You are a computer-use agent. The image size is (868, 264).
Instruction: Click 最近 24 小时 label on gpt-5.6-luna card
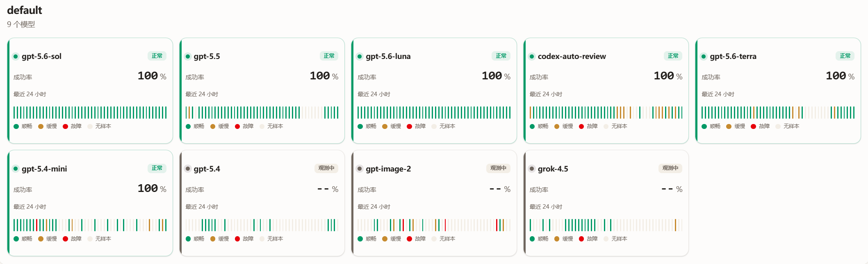pos(374,94)
